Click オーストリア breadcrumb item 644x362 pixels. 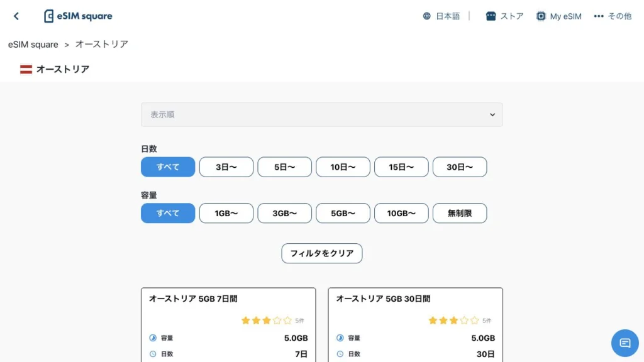point(101,45)
